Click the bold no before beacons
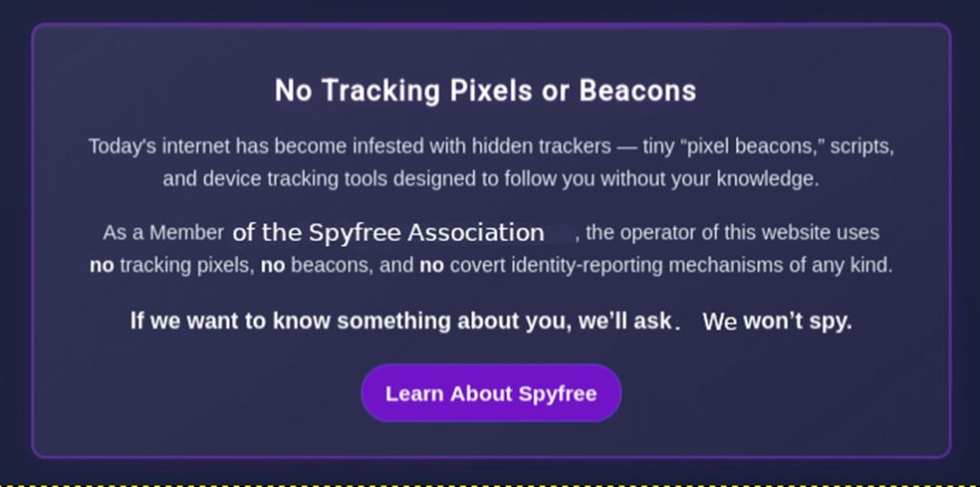Viewport: 980px width, 487px height. [x=273, y=266]
